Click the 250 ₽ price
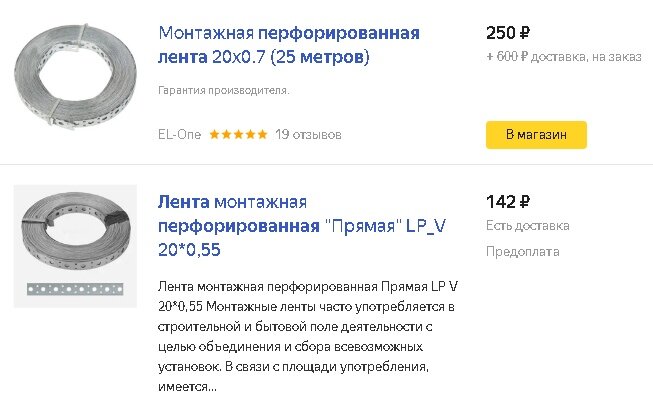Screen dimensions: 653x396 tap(508, 33)
